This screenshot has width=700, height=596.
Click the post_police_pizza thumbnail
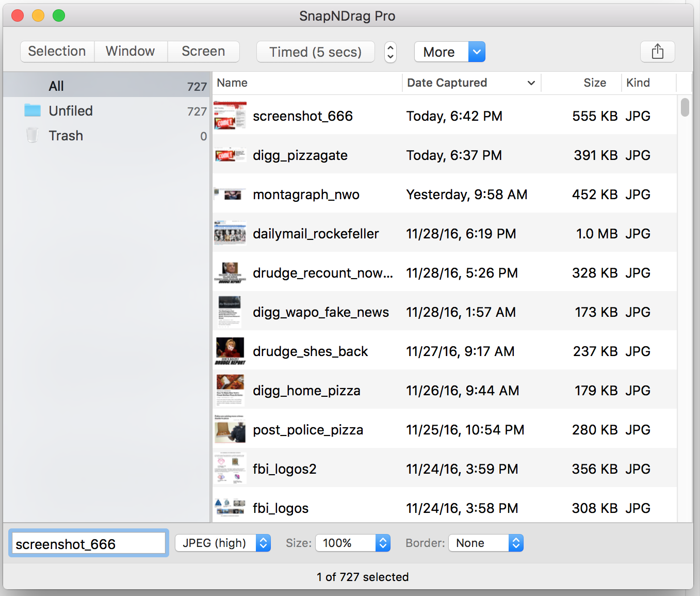(230, 429)
